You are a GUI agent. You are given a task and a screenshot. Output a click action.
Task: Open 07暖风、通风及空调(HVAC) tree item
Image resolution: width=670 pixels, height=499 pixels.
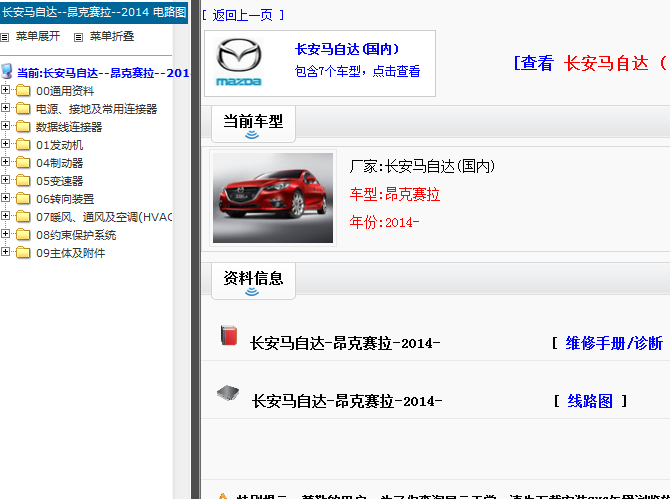point(104,217)
